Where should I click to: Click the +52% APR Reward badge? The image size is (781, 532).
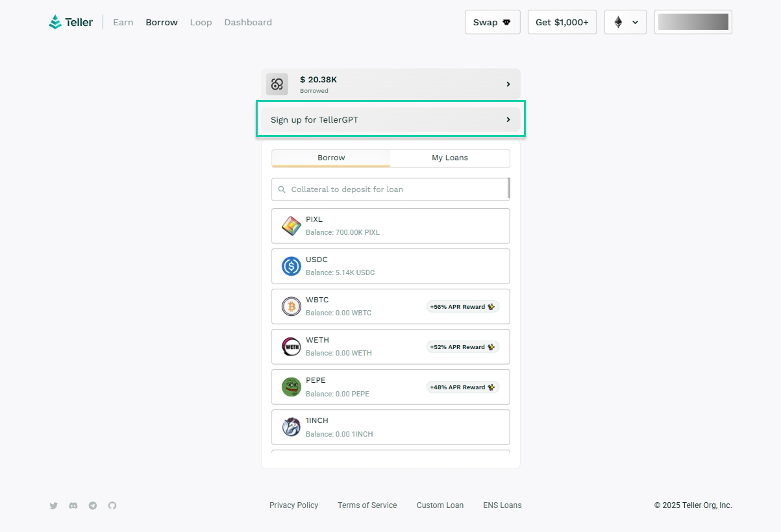click(x=463, y=347)
